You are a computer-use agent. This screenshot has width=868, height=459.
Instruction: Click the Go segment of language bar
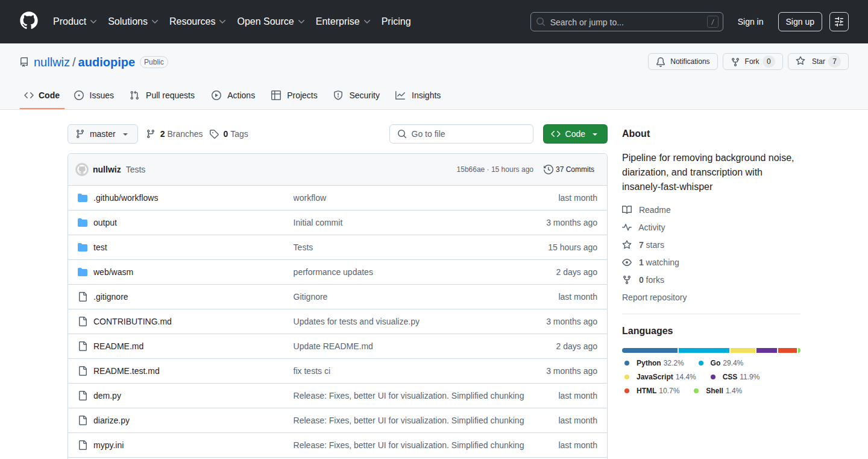point(704,350)
